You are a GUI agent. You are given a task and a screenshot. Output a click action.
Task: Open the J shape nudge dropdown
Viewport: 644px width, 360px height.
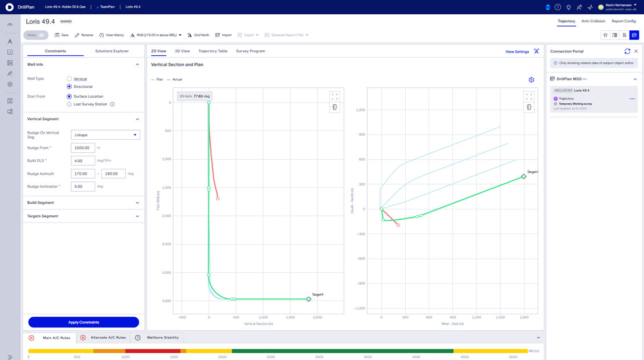[x=105, y=135]
